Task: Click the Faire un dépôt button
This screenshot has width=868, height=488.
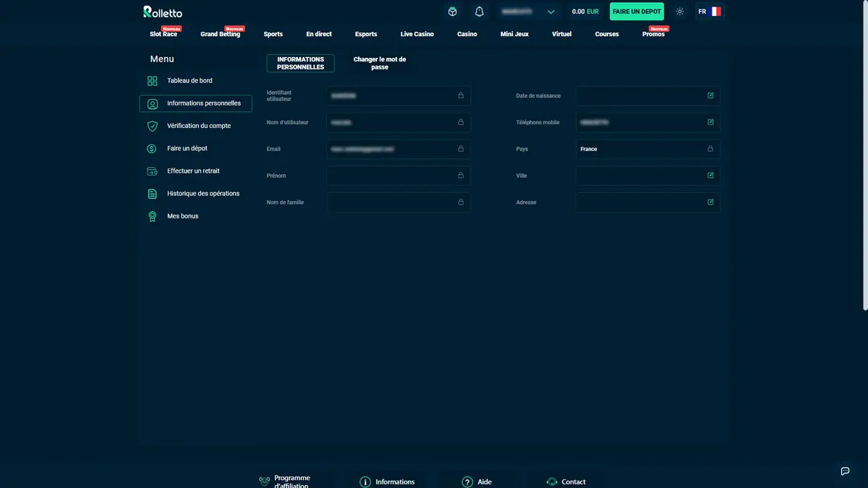Action: [637, 12]
